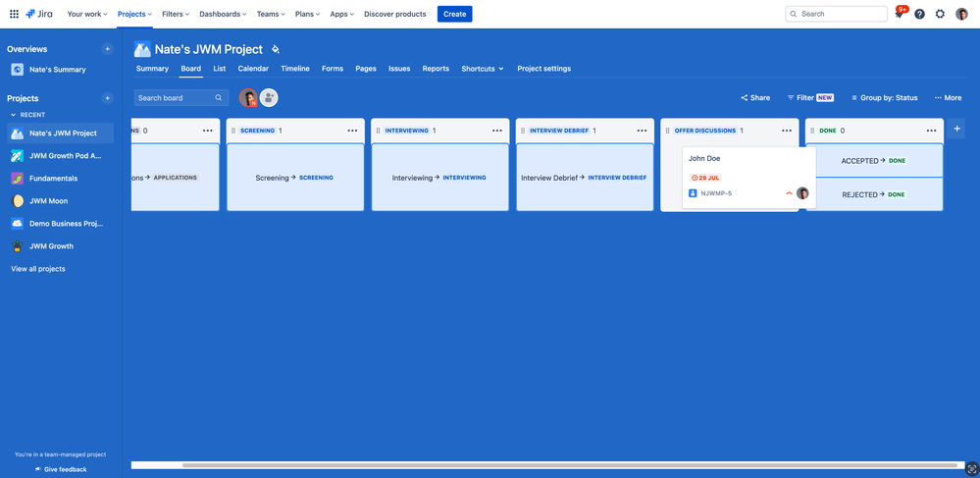Viewport: 980px width, 478px height.
Task: Click the assignee avatar filter on board
Action: pos(248,97)
